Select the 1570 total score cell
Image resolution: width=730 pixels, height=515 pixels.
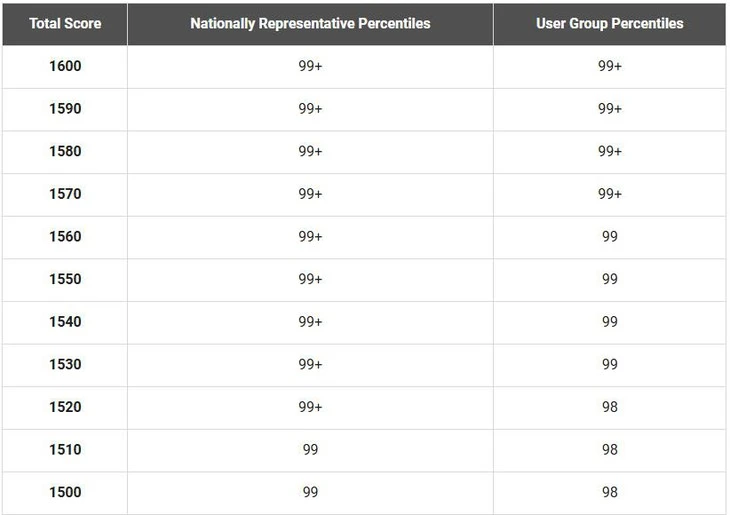65,194
